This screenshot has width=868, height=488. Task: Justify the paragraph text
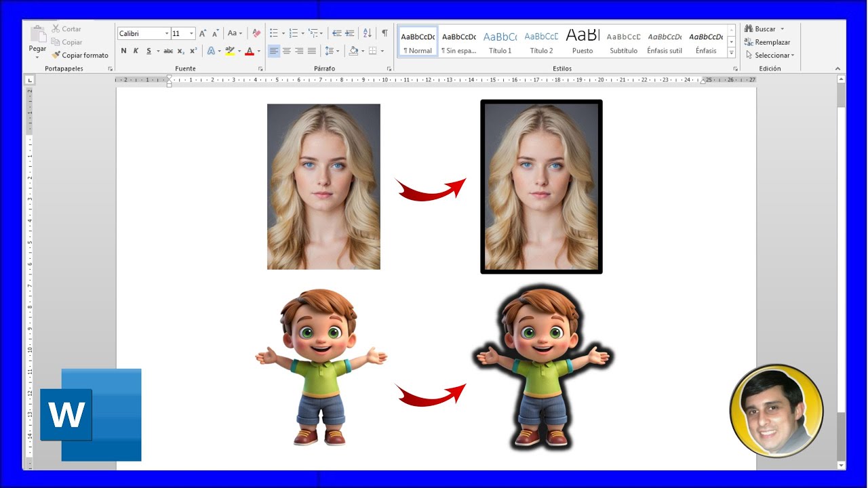[312, 51]
